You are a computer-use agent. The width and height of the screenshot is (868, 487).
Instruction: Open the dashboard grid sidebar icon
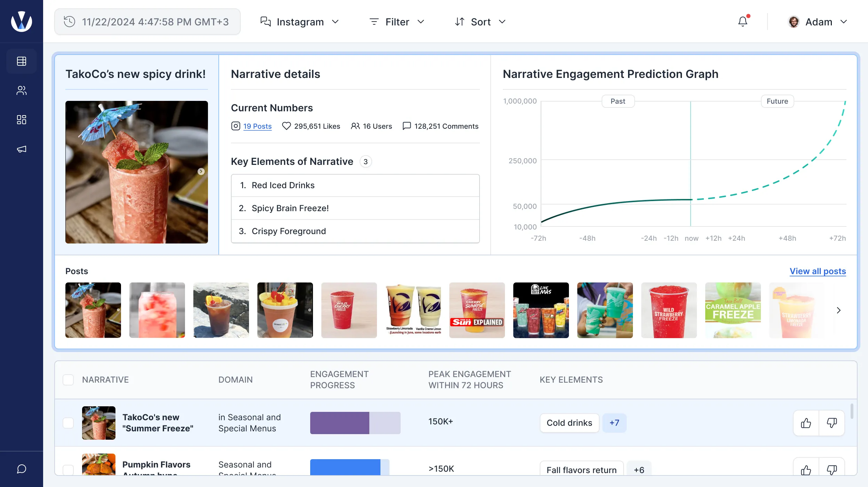(22, 120)
